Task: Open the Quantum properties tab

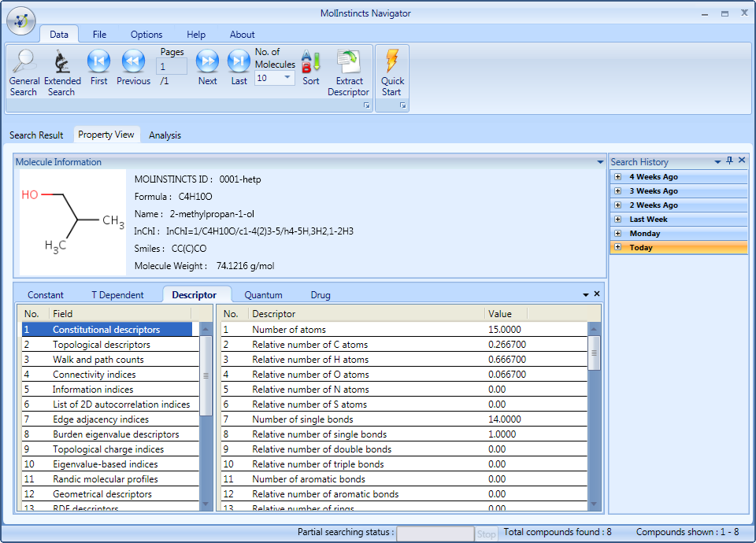Action: click(x=263, y=295)
